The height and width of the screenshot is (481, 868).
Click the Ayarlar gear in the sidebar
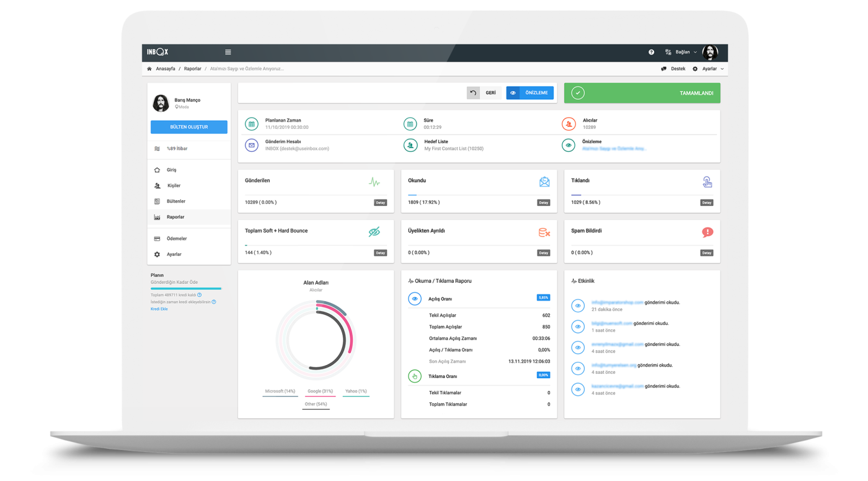click(158, 254)
